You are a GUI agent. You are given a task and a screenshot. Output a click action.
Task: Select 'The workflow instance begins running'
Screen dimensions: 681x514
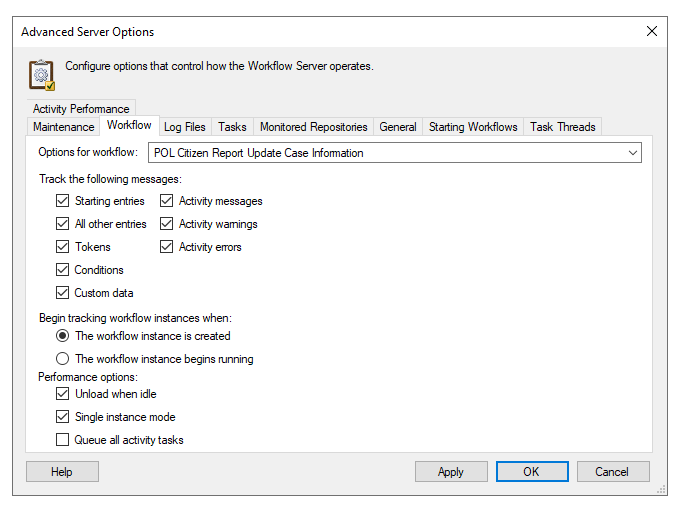[x=63, y=359]
